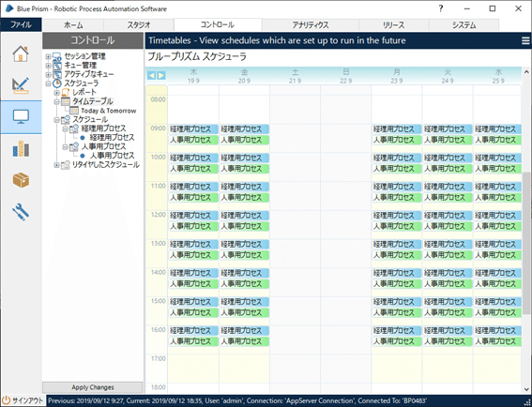Click the sign-out power icon
The image size is (532, 407).
(7, 400)
